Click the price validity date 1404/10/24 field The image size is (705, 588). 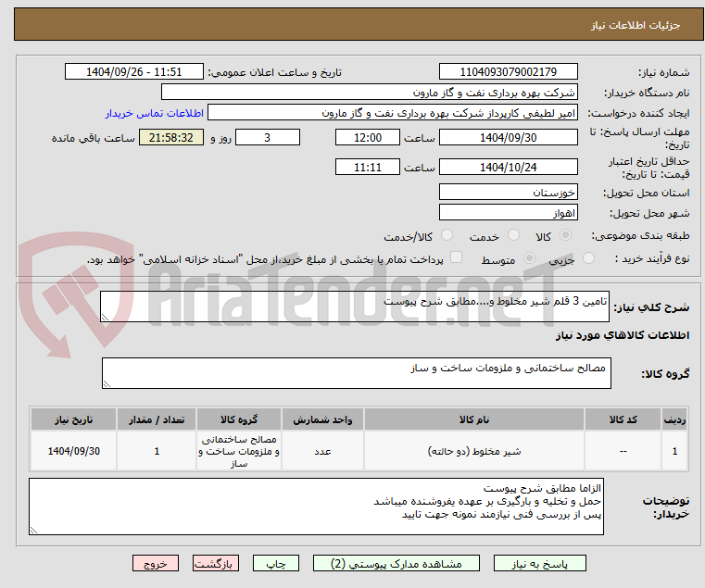(508, 167)
